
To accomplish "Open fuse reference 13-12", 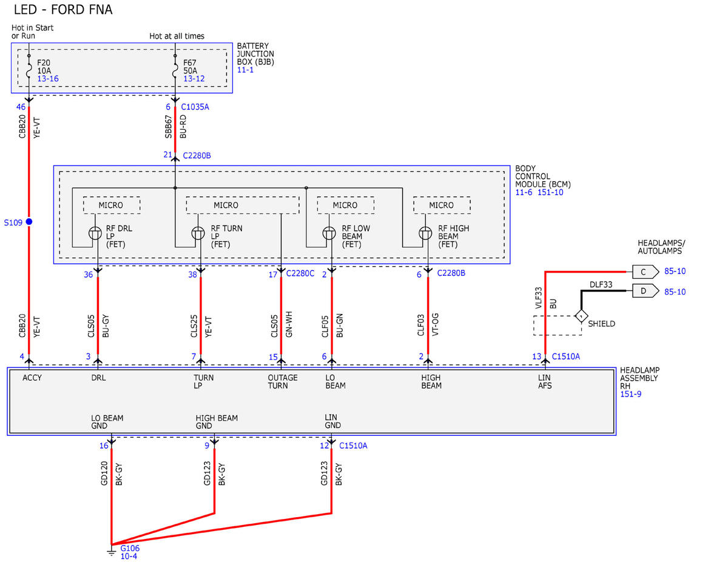I will (194, 78).
